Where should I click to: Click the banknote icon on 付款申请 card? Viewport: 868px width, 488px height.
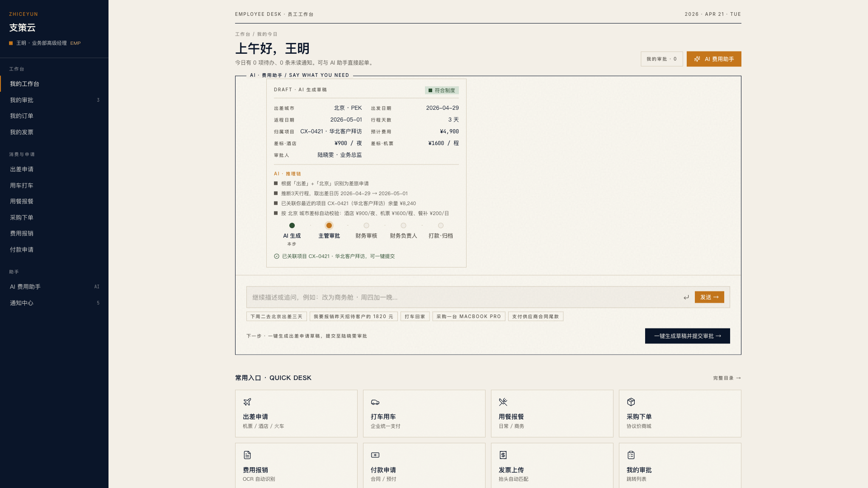pyautogui.click(x=375, y=455)
